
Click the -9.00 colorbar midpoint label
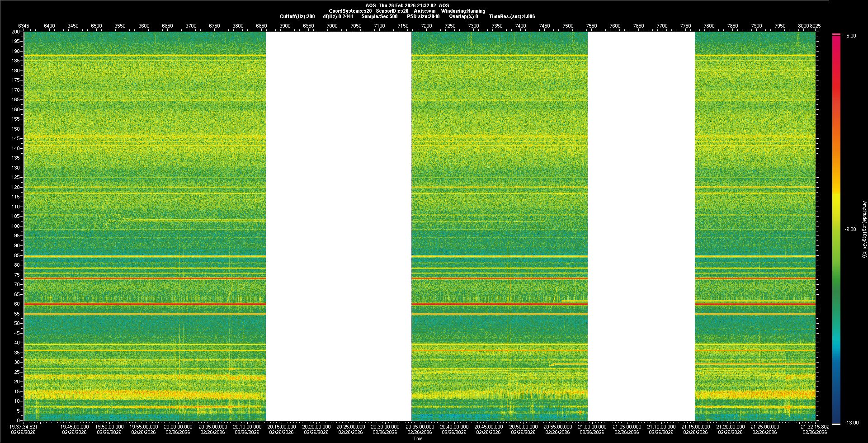click(x=850, y=229)
